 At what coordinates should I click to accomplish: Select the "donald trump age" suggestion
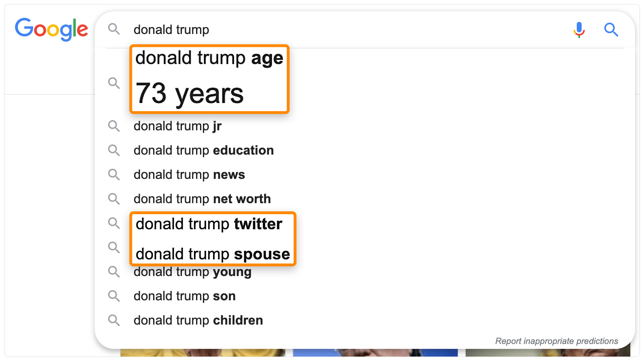[x=209, y=57]
